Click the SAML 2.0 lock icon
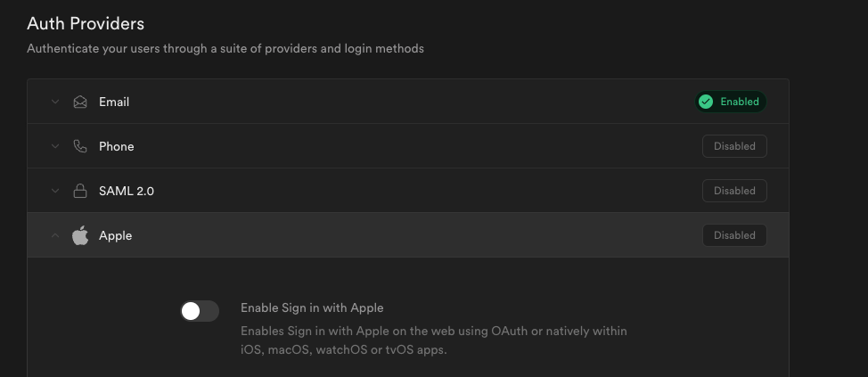This screenshot has width=868, height=377. click(x=80, y=191)
